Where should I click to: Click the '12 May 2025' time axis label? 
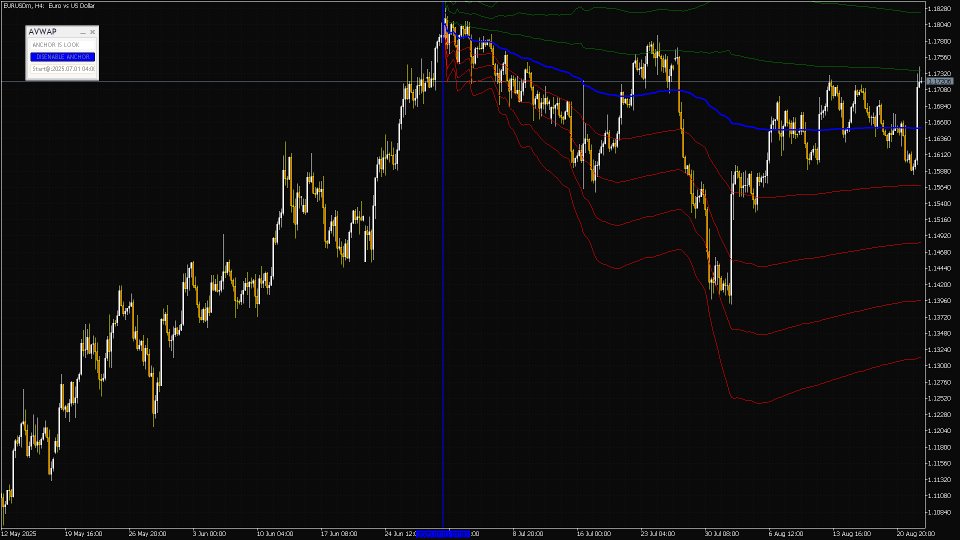pyautogui.click(x=18, y=534)
